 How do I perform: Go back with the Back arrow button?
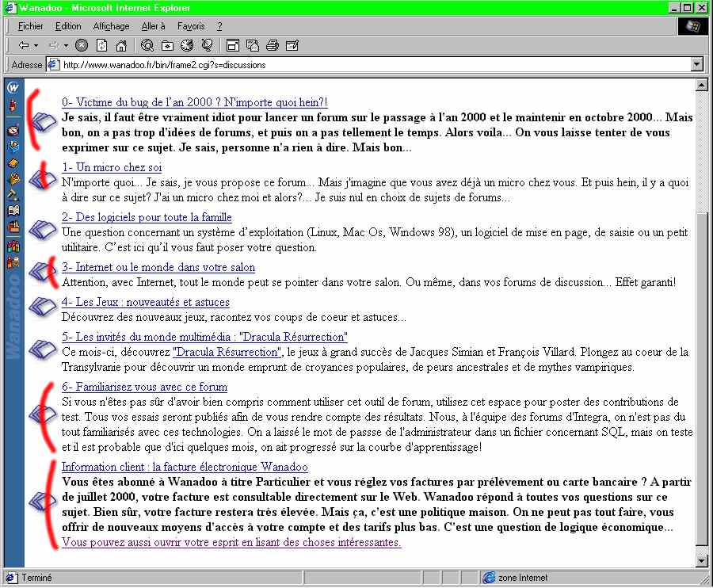pos(24,45)
